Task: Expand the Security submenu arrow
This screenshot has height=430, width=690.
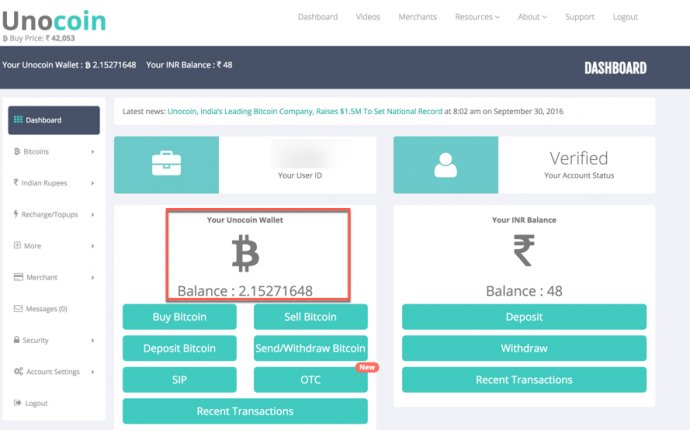Action: [x=93, y=340]
